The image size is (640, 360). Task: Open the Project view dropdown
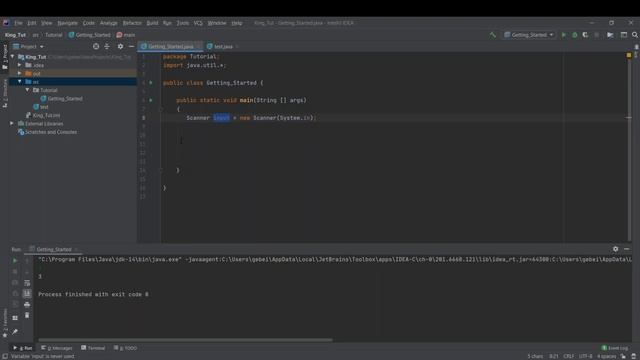[28, 47]
